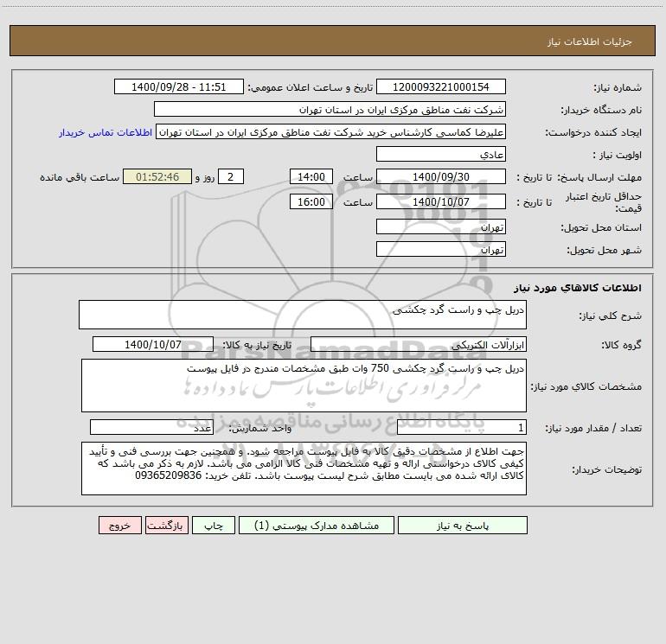Click the announcement date field 1400/09/28 - 11:51
Screen dimensions: 666x644
point(179,86)
